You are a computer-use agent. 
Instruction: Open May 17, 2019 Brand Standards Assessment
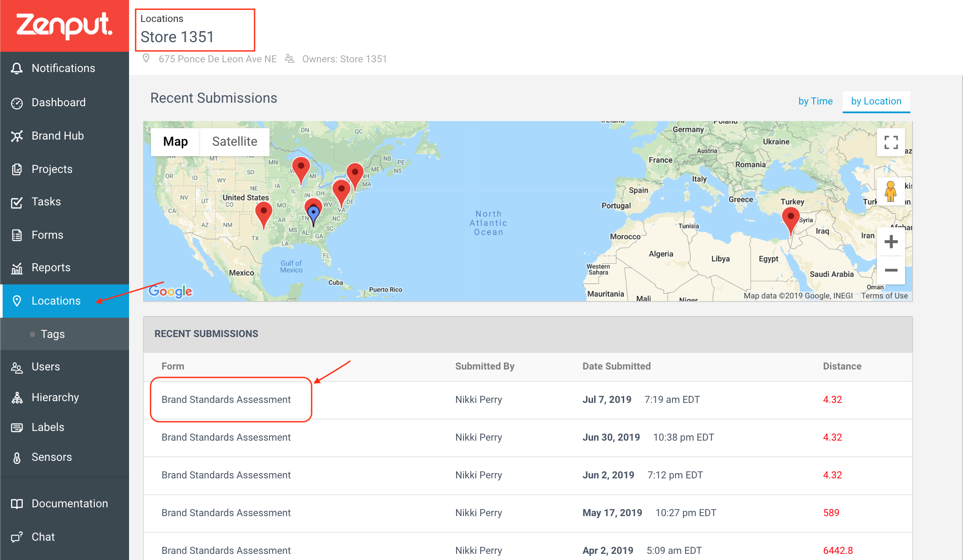pyautogui.click(x=226, y=513)
